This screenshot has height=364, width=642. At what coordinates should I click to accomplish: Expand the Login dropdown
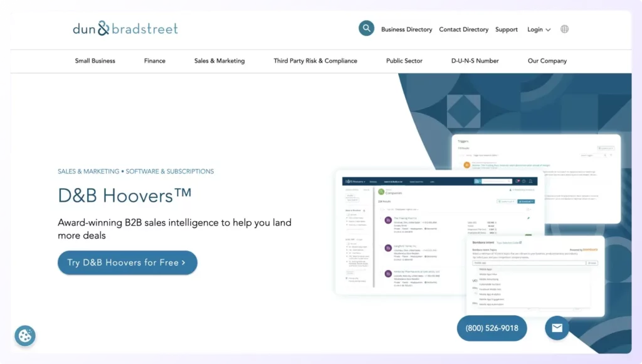538,29
